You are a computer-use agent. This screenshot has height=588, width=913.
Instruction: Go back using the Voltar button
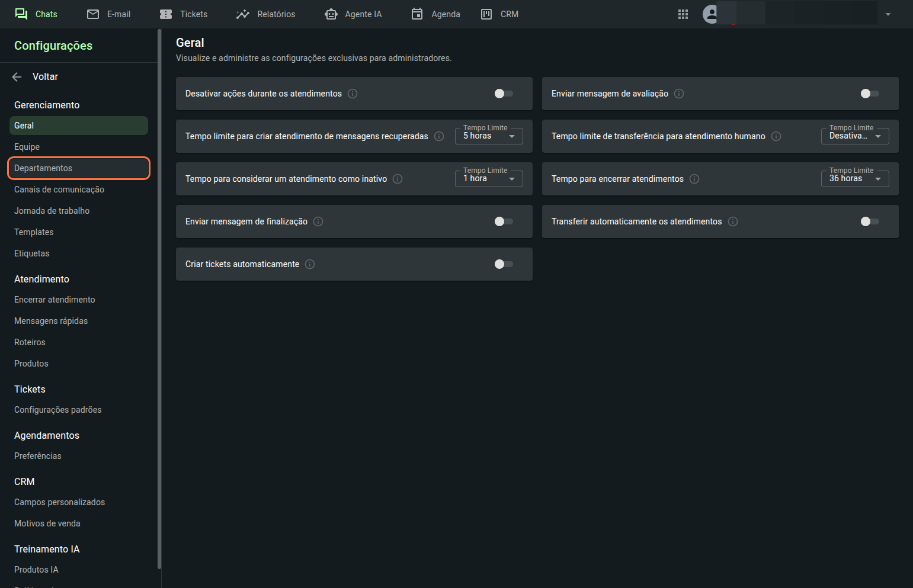[36, 77]
